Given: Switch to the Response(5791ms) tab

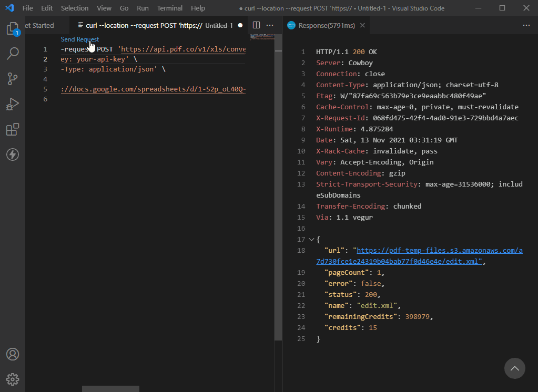Looking at the screenshot, I should click(x=326, y=25).
